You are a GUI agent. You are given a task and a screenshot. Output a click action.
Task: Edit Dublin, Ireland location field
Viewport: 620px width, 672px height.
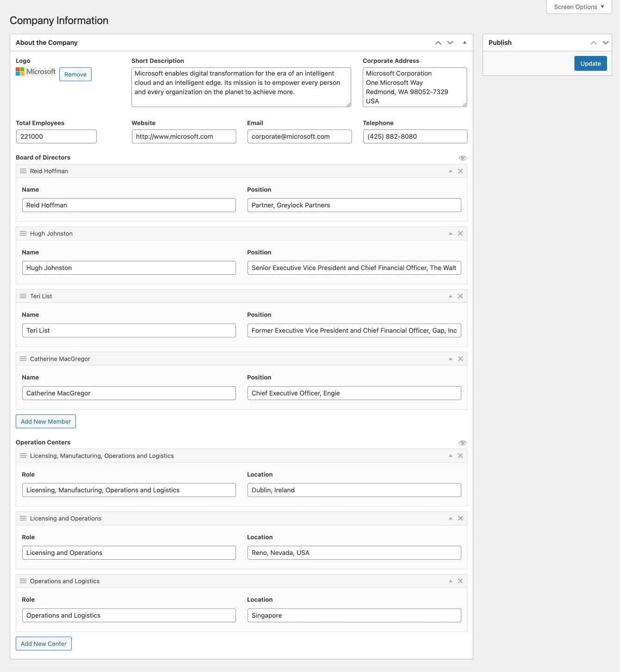coord(354,490)
